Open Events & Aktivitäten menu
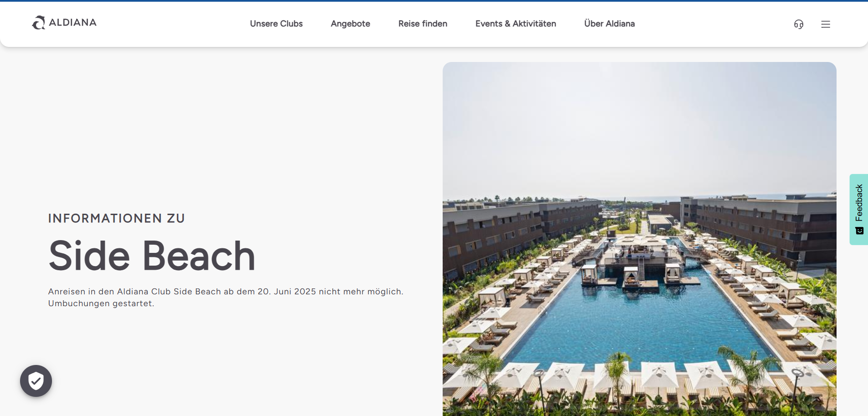Viewport: 868px width, 416px height. pos(516,24)
